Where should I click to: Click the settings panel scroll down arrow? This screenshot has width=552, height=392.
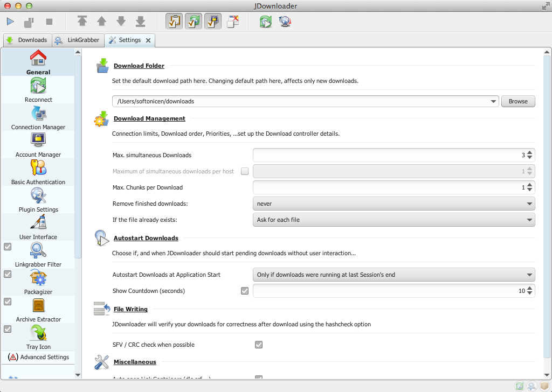[547, 375]
